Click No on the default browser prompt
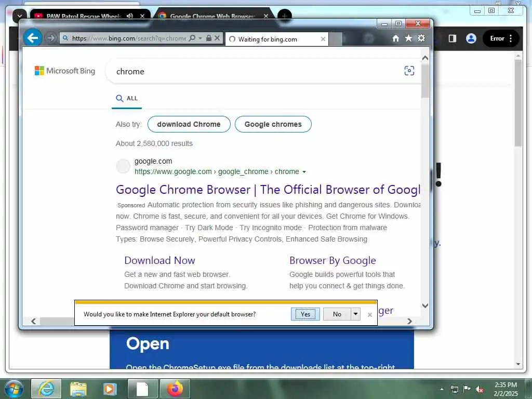 [337, 314]
